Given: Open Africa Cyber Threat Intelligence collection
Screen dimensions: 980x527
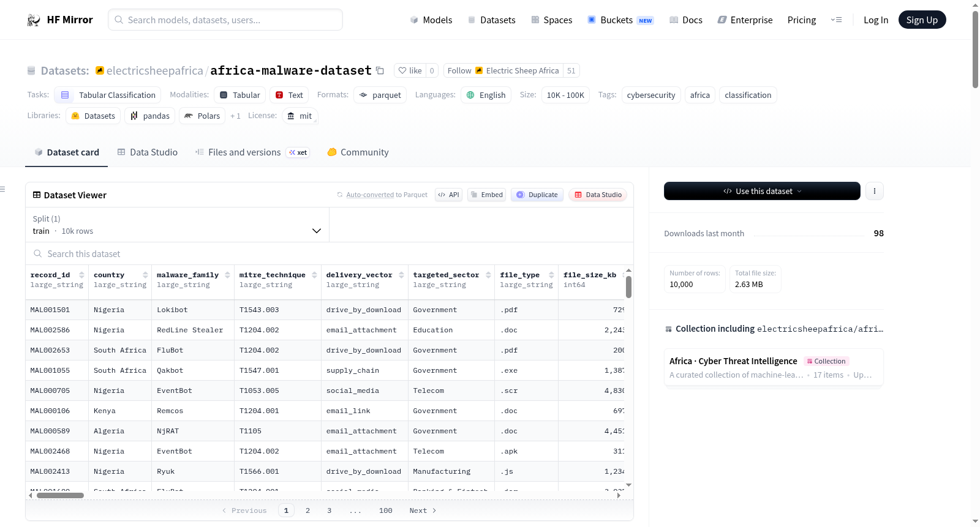Looking at the screenshot, I should pyautogui.click(x=774, y=367).
